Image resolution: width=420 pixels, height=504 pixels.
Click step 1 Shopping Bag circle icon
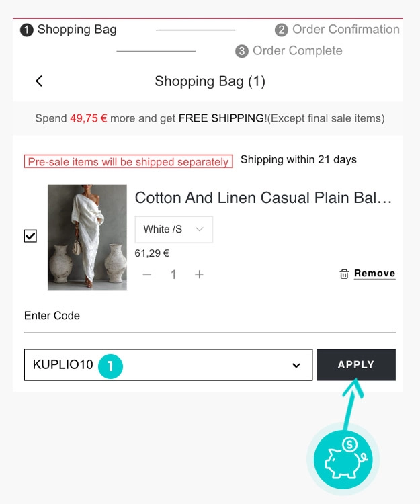pos(27,30)
